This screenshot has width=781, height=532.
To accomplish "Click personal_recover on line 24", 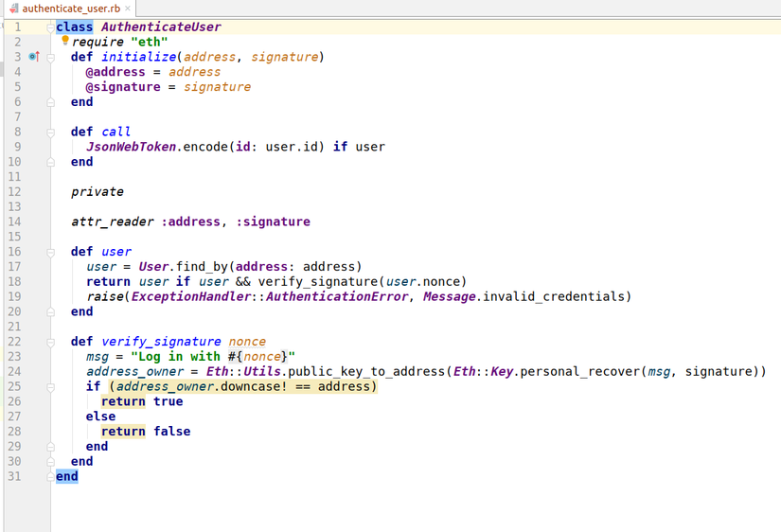I will [x=579, y=372].
